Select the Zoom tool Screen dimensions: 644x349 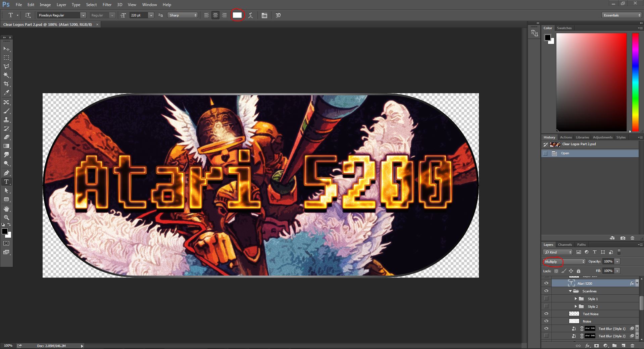point(6,218)
